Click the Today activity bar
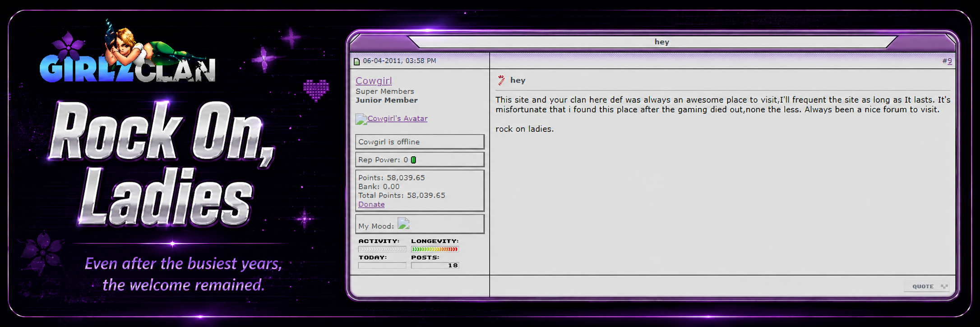 382,265
